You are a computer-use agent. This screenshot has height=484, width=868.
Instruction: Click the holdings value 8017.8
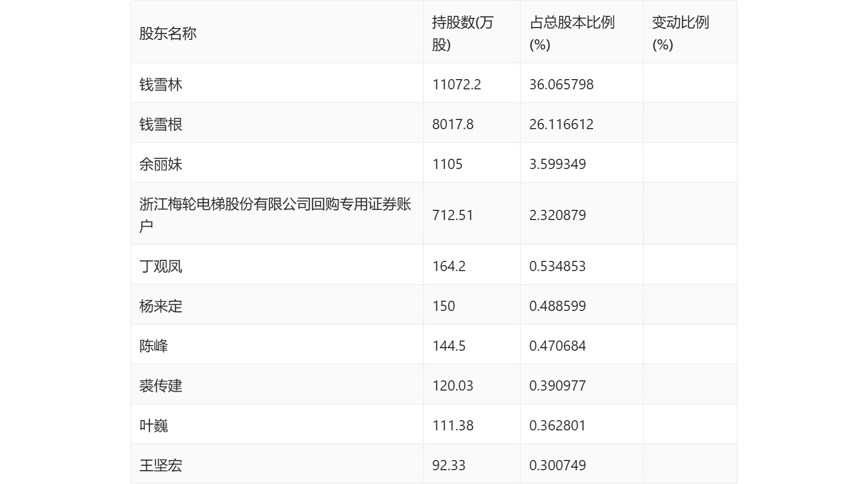(453, 124)
